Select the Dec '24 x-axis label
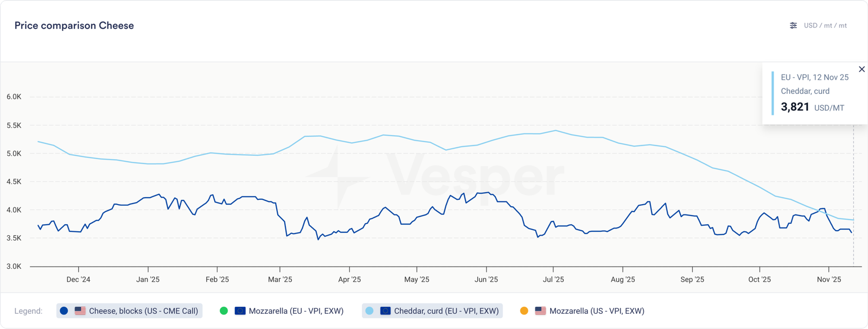 (x=78, y=280)
